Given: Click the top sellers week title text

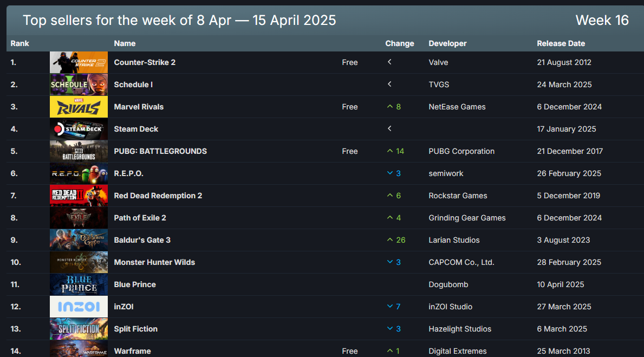Looking at the screenshot, I should pos(179,20).
